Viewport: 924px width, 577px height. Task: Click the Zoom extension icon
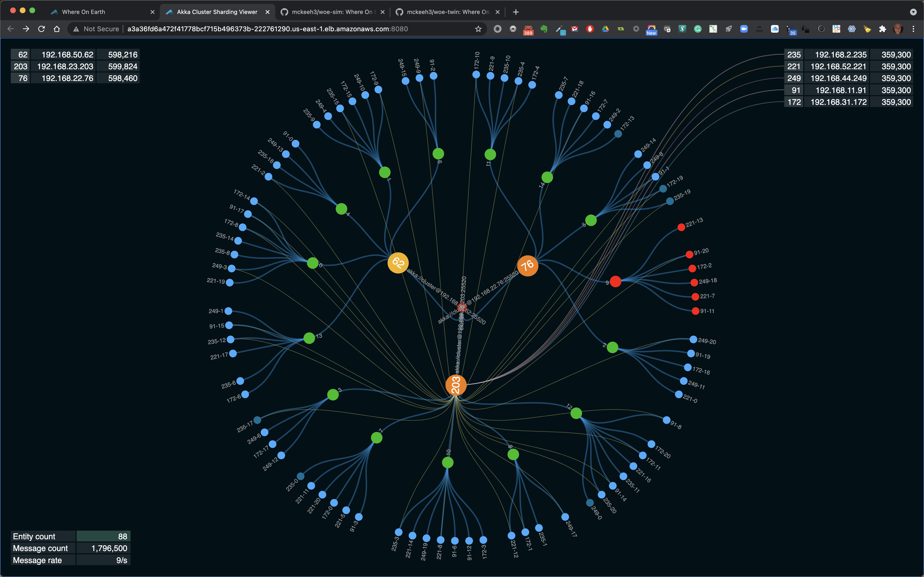pyautogui.click(x=744, y=29)
